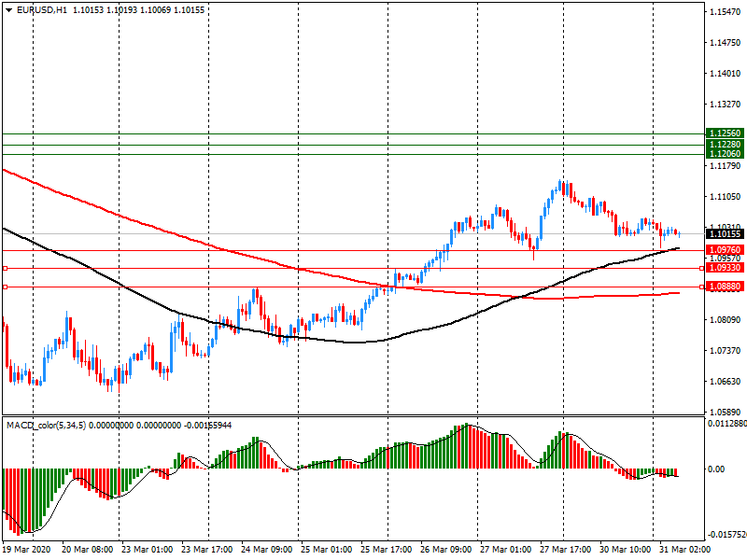Image resolution: width=747 pixels, height=560 pixels.
Task: Click the black current price tag 1.10155
Action: (725, 234)
